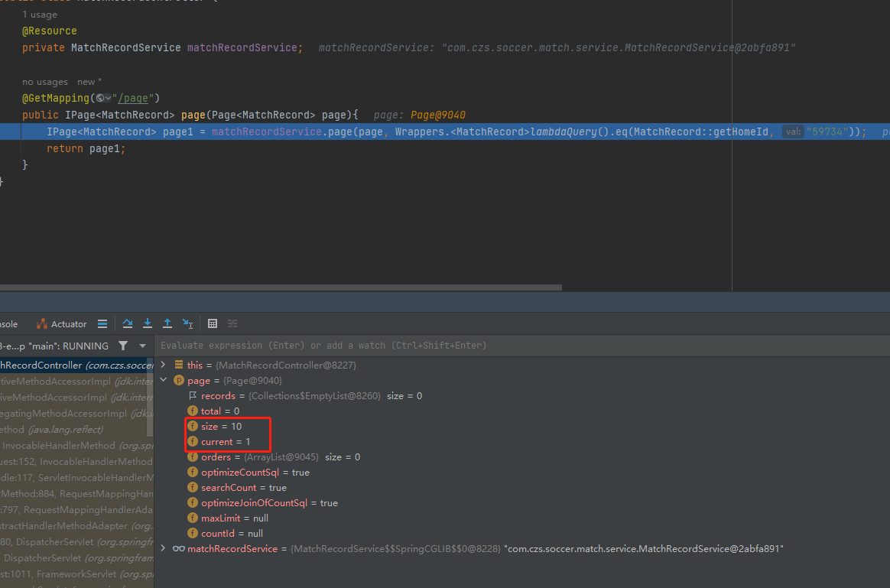
Task: Click the Evaluate expression input field
Action: pyautogui.click(x=459, y=346)
